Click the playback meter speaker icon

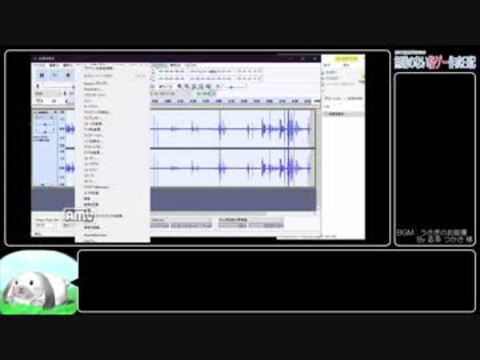point(154,79)
